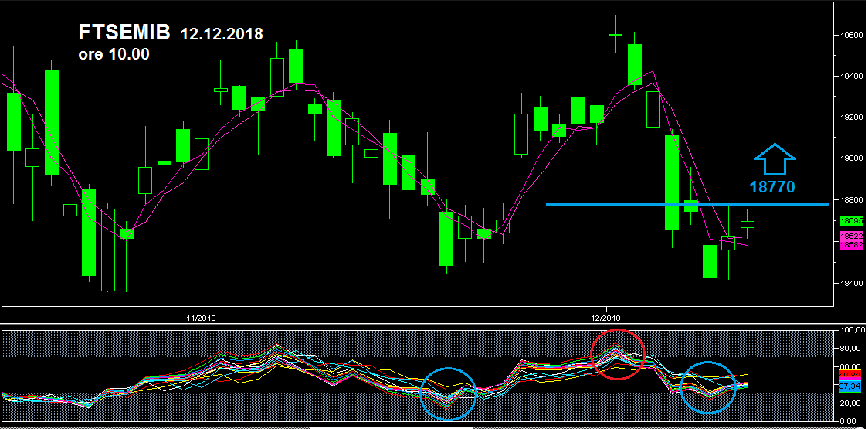This screenshot has width=868, height=429.
Task: Select the green 18695 last price tag
Action: [851, 220]
